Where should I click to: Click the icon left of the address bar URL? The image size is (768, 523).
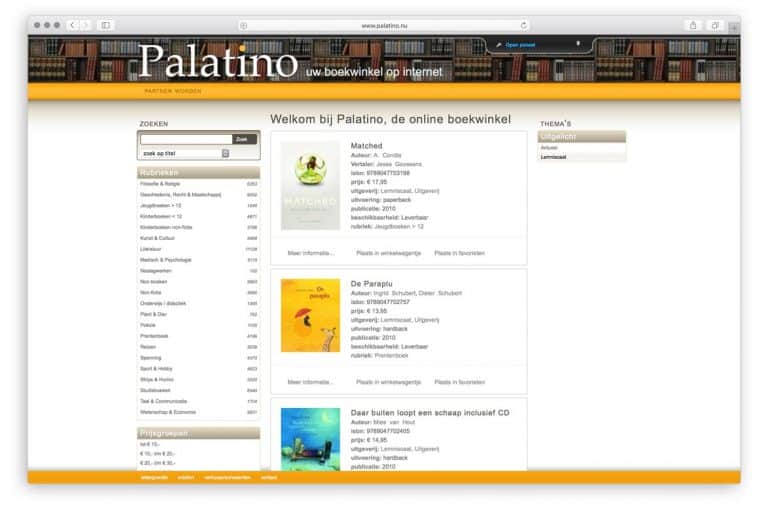[x=243, y=25]
